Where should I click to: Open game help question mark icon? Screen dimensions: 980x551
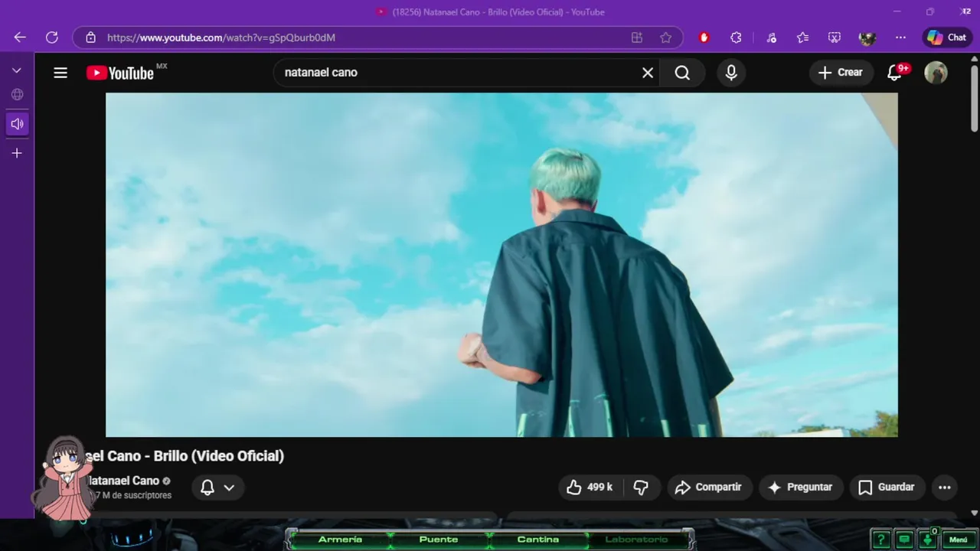click(881, 540)
